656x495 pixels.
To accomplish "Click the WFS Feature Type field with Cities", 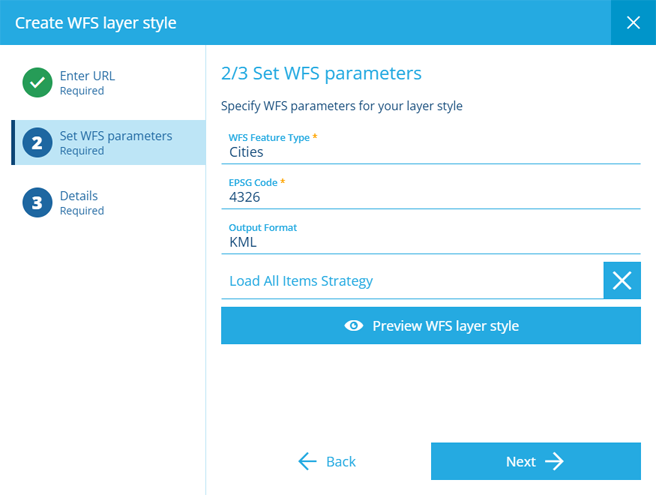I will pyautogui.click(x=431, y=146).
